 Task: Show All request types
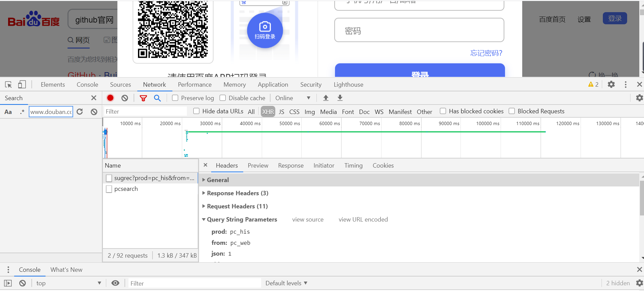(x=251, y=112)
